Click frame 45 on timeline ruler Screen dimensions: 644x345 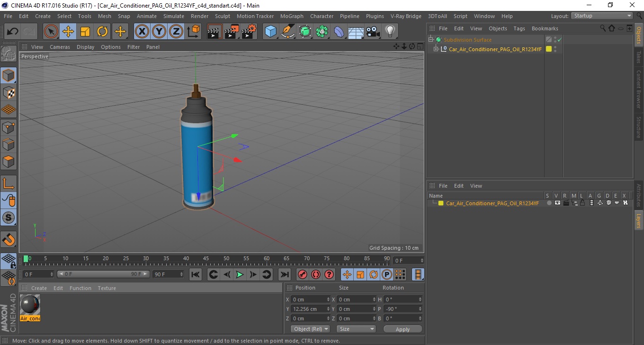[206, 259]
